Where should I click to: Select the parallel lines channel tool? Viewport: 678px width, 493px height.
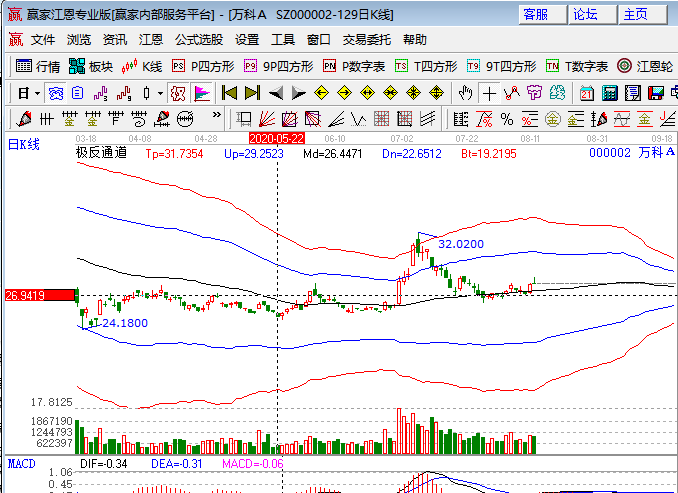pyautogui.click(x=427, y=118)
